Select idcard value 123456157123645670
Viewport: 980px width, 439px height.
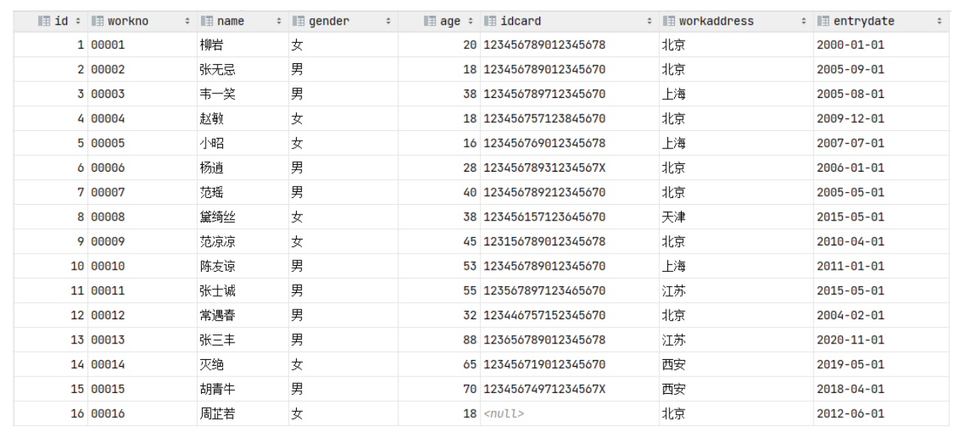[569, 217]
